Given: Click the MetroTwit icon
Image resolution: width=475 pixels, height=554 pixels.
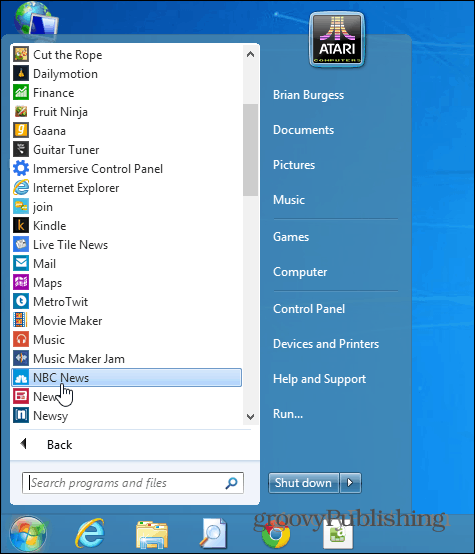Looking at the screenshot, I should 21,301.
